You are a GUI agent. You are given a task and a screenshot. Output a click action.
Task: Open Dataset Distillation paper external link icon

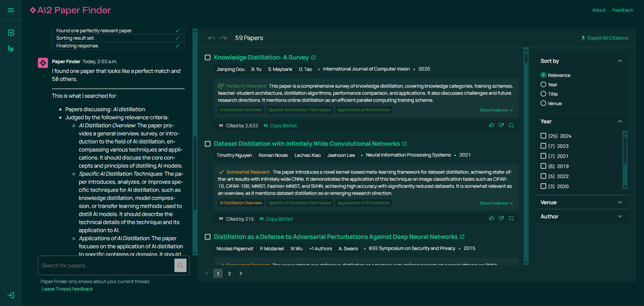click(x=405, y=144)
